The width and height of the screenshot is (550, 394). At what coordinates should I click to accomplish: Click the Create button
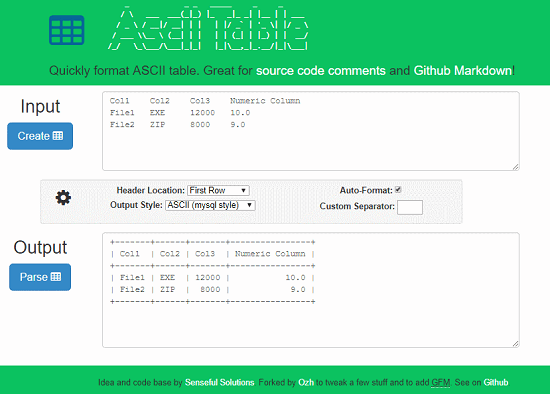tap(40, 136)
